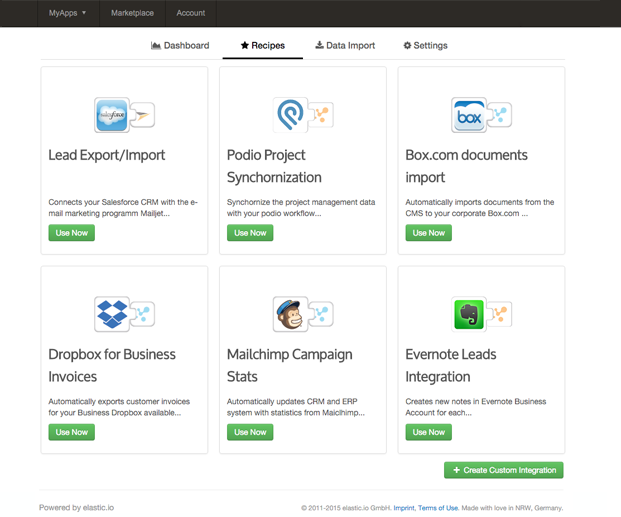Click the Podio logo icon
The width and height of the screenshot is (621, 517).
point(290,115)
